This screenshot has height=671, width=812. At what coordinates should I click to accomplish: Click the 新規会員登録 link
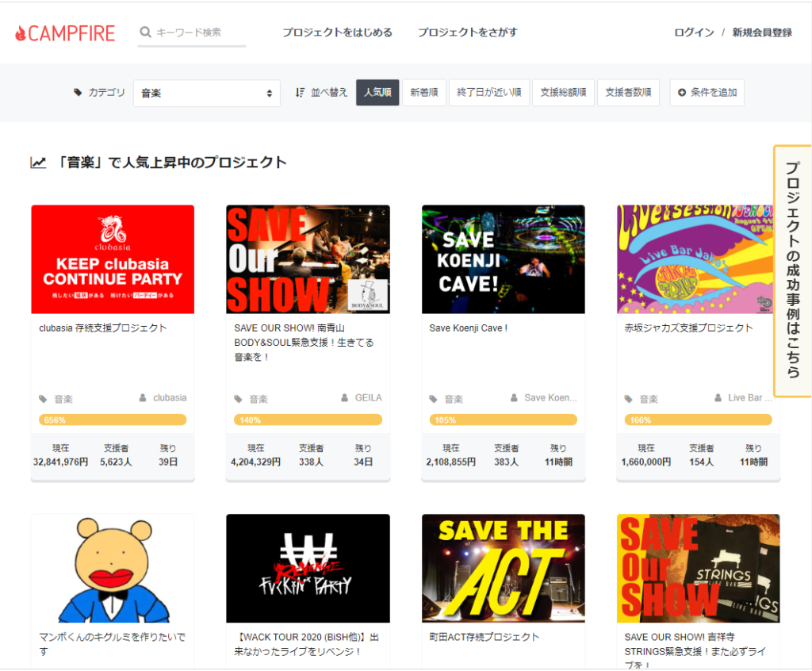coord(762,33)
